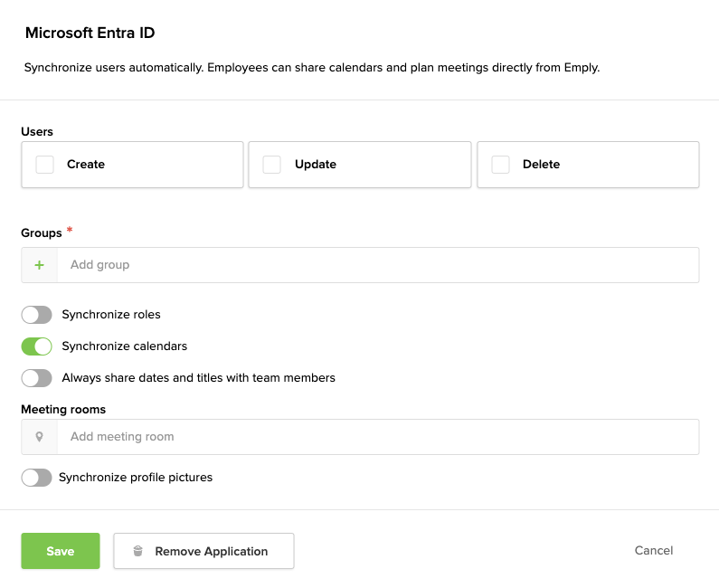The width and height of the screenshot is (719, 588).
Task: Click the trash icon on Remove Application
Action: 137,551
